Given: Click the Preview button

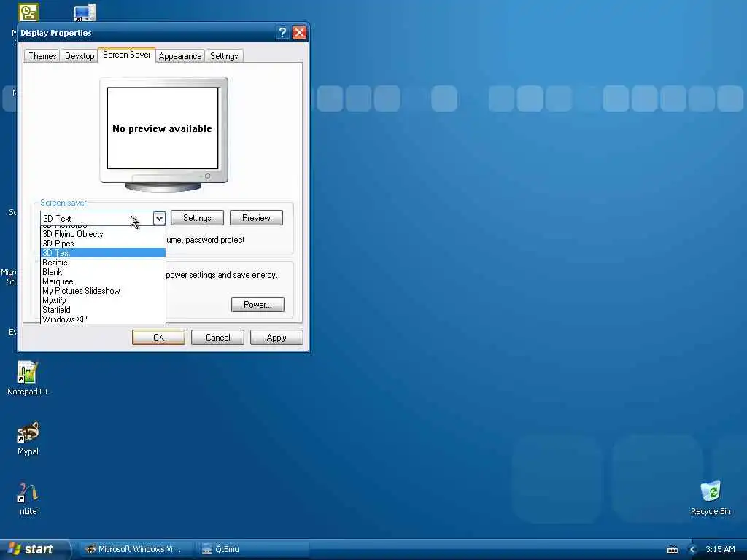Looking at the screenshot, I should pos(256,217).
